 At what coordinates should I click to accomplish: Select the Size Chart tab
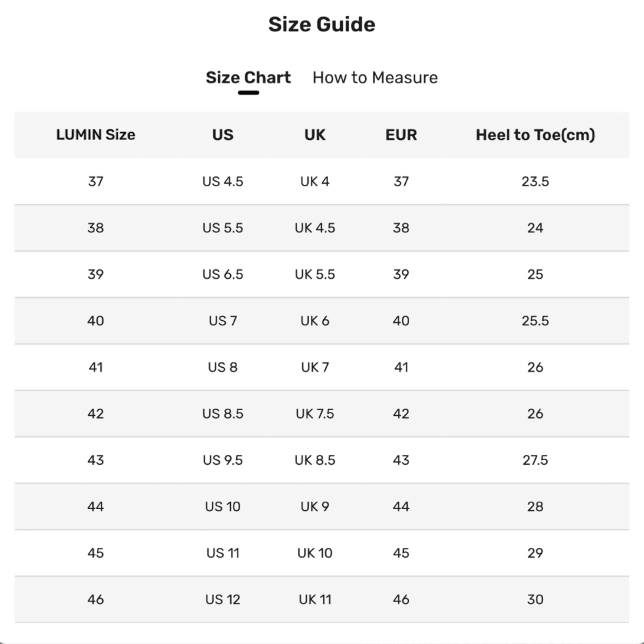click(x=248, y=78)
